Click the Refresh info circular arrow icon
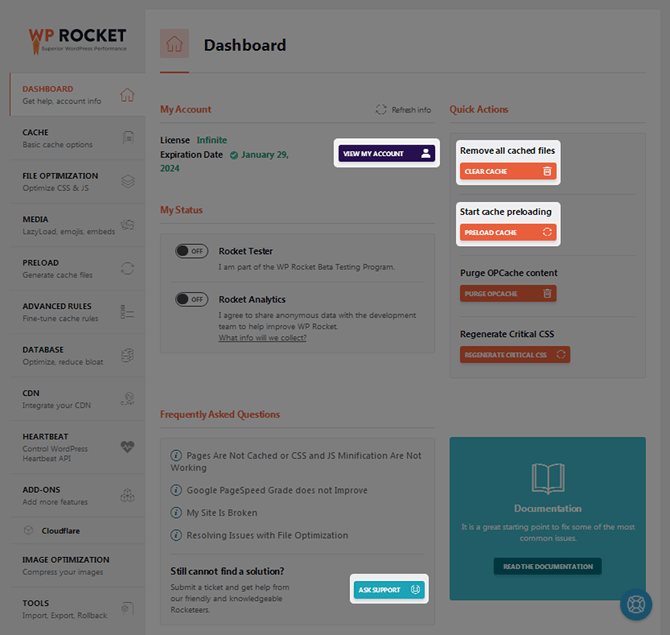Image resolution: width=670 pixels, height=635 pixels. coord(381,109)
